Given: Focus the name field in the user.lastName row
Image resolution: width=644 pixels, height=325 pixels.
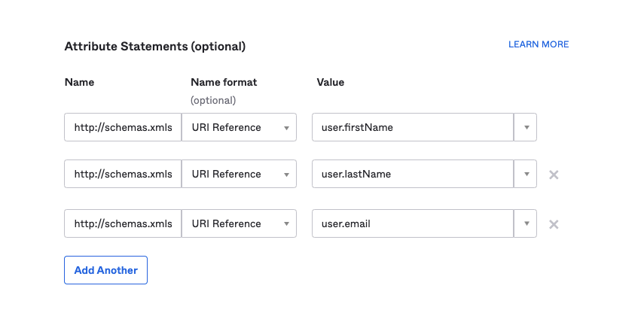Looking at the screenshot, I should pos(123,174).
